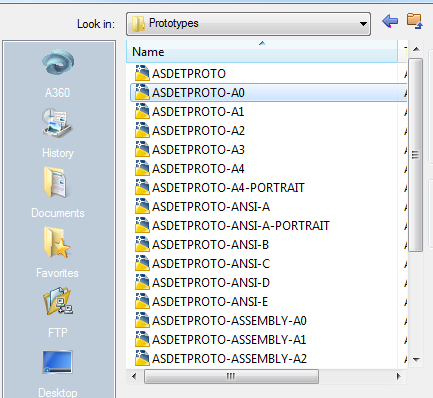Open History in places sidebar
Image resolution: width=433 pixels, height=398 pixels.
(58, 133)
